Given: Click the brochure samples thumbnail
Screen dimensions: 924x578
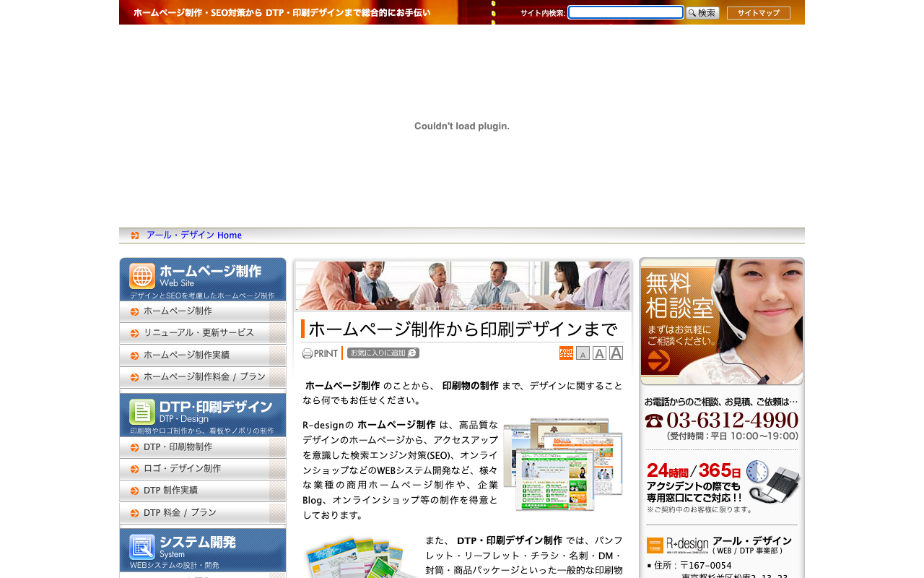Looking at the screenshot, I should point(360,556).
